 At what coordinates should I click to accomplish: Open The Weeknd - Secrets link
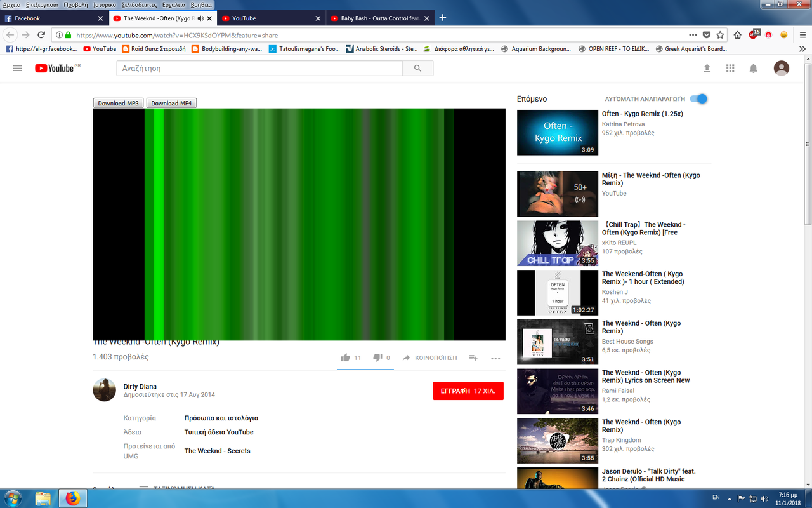point(217,451)
